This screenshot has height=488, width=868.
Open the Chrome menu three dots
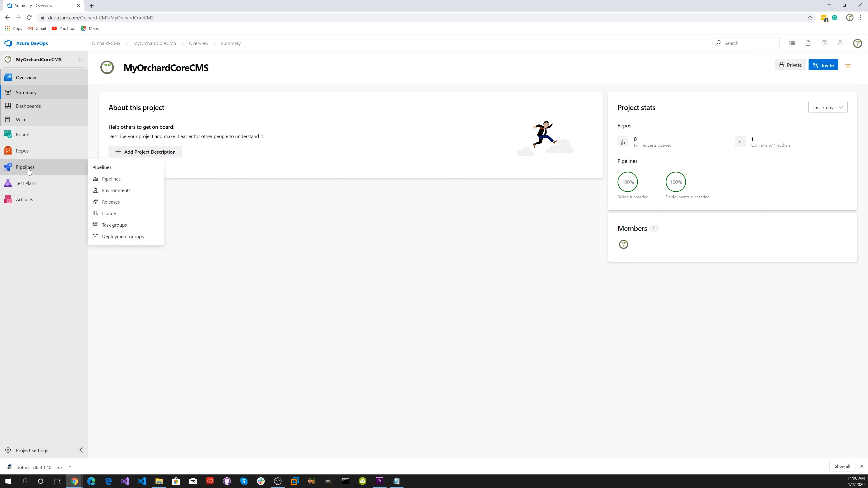pos(861,18)
